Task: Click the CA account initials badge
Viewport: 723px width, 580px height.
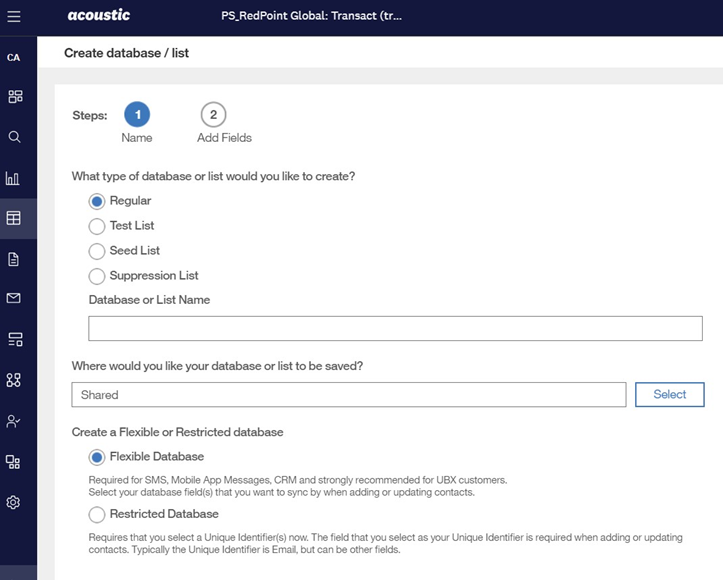Action: [x=14, y=58]
